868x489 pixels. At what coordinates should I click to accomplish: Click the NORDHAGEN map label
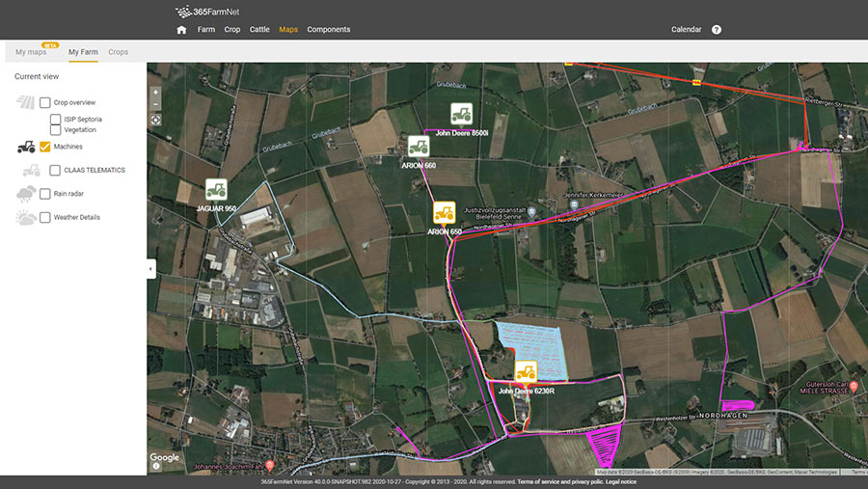[723, 416]
